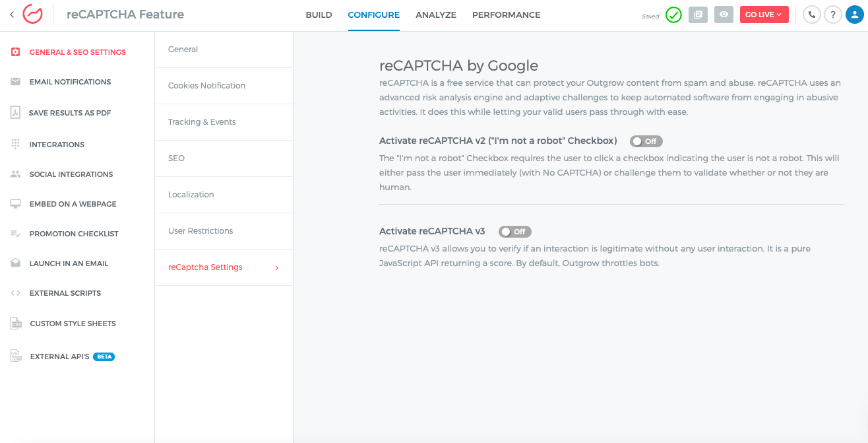Click the Save Results as PDF file icon
This screenshot has width=868, height=443.
click(15, 112)
